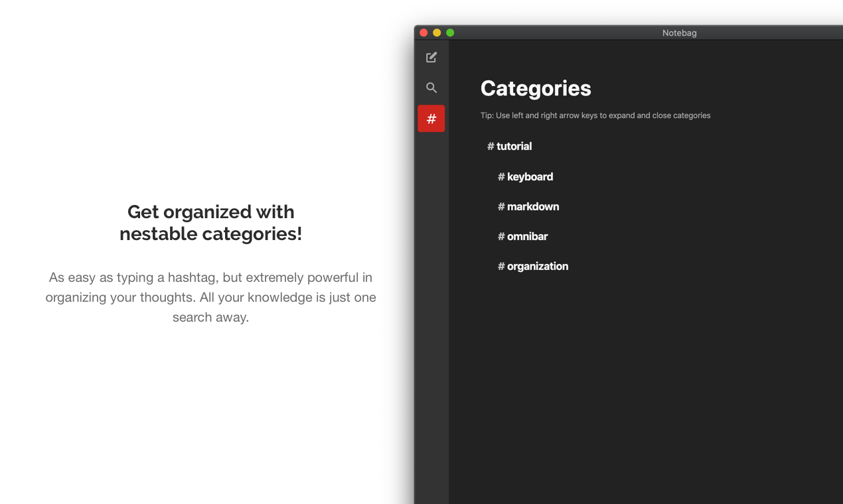Click the 'Get organized with nestable categories!' headline
843x504 pixels.
pos(210,223)
